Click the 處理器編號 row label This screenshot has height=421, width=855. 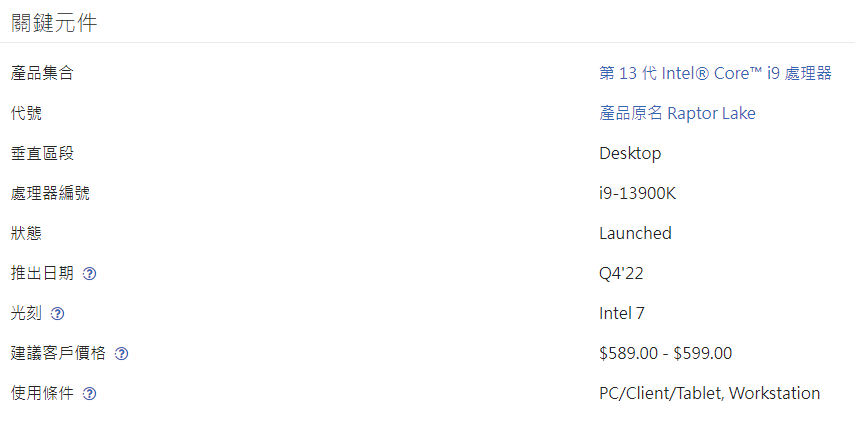pyautogui.click(x=50, y=194)
